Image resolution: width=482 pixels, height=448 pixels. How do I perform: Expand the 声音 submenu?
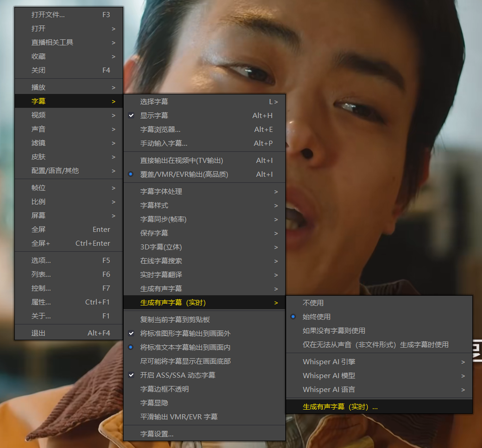(69, 129)
